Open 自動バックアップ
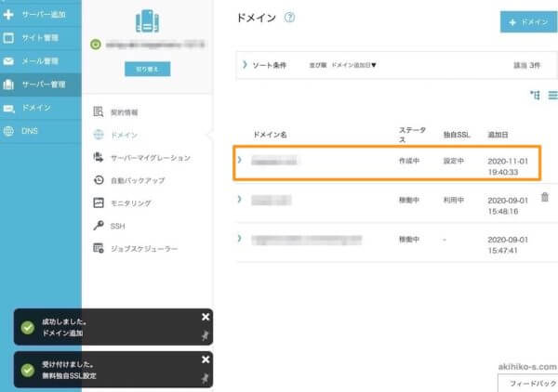The width and height of the screenshot is (558, 392). tap(138, 180)
